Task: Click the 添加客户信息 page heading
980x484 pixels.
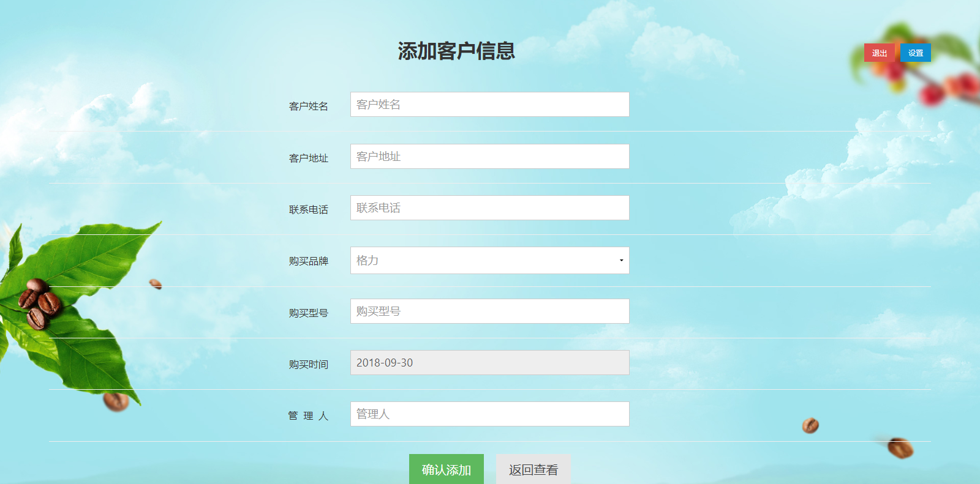Action: click(x=456, y=51)
